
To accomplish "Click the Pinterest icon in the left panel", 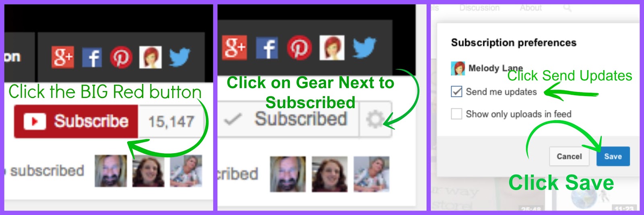I will (121, 57).
